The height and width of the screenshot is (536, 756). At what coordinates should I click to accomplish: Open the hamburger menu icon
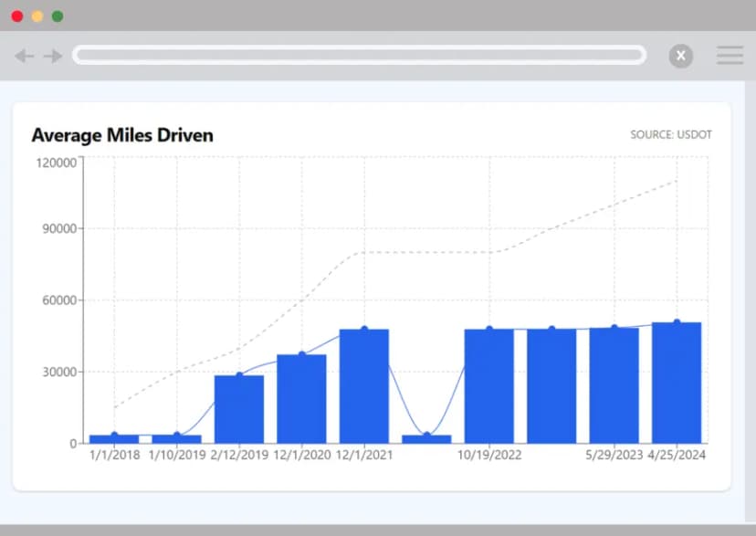tap(730, 56)
